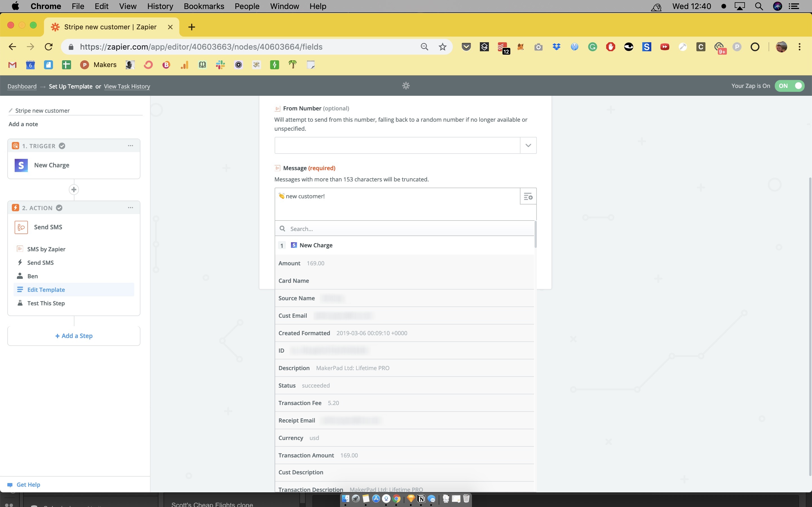Turn off the Zap ON toggle
The image size is (812, 507).
(x=789, y=86)
